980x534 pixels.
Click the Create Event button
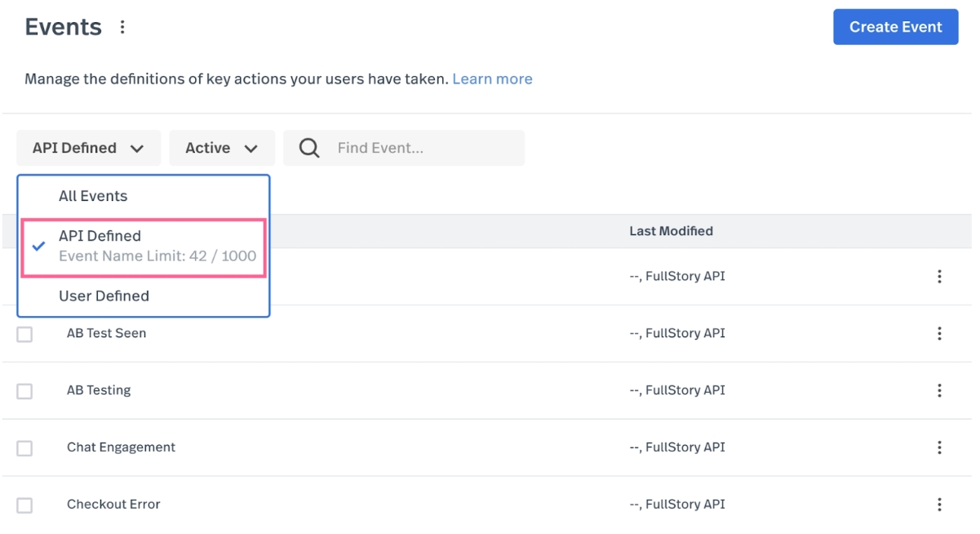(895, 27)
